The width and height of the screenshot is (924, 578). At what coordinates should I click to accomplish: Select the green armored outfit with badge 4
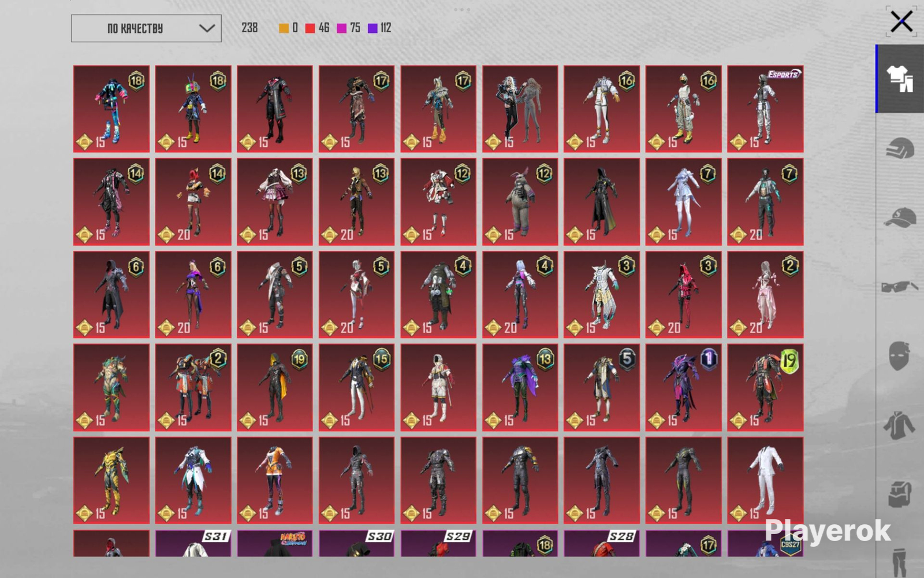click(x=438, y=295)
